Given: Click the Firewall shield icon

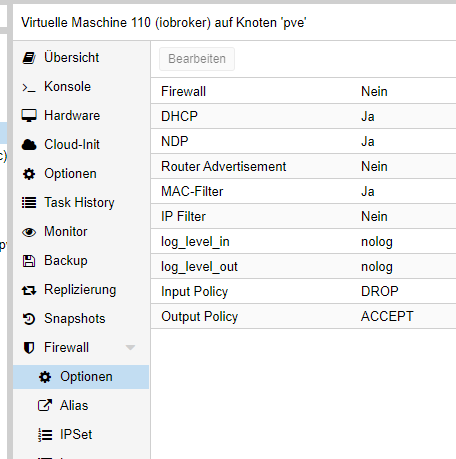Looking at the screenshot, I should point(29,348).
